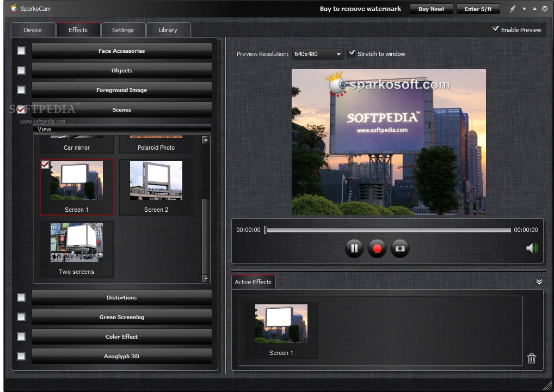The height and width of the screenshot is (392, 554).
Task: Select the Screen 2 scene thumbnail
Action: (x=156, y=187)
